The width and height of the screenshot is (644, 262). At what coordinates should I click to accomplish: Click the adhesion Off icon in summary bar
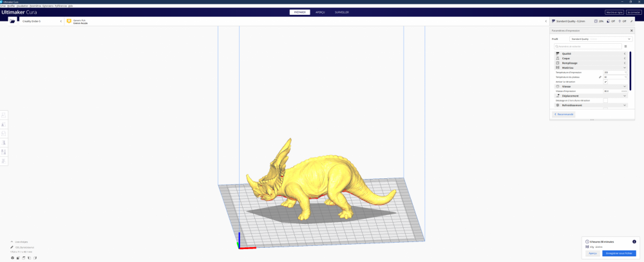pos(620,21)
